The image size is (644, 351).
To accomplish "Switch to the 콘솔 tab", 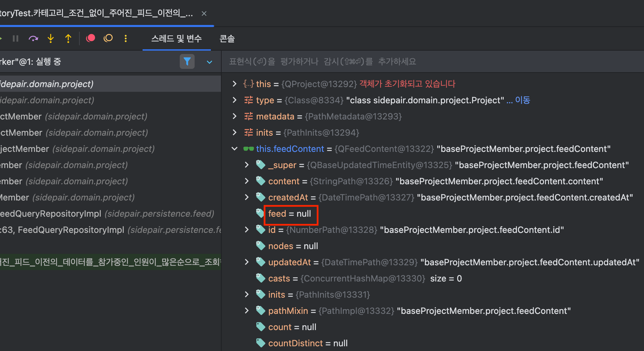I will (x=227, y=39).
